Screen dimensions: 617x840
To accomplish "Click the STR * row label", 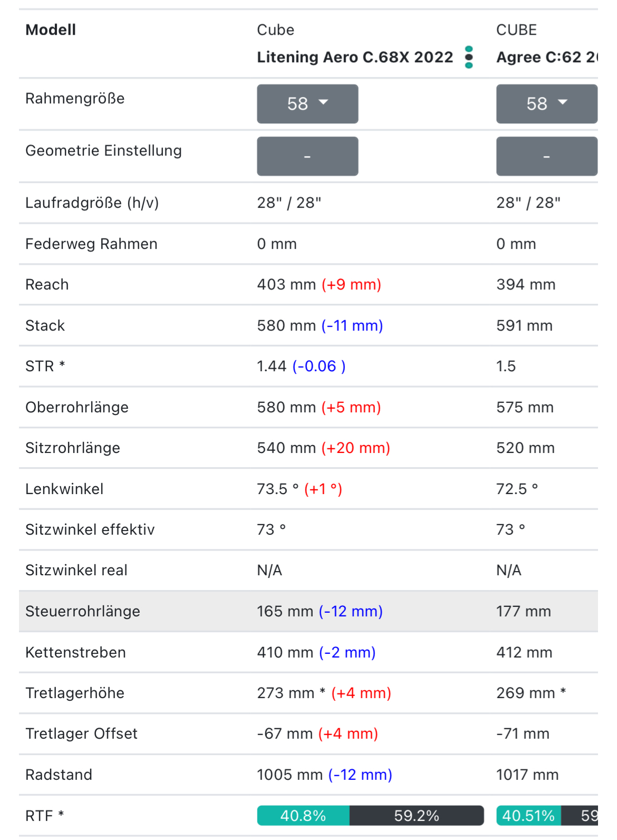I will click(x=45, y=366).
